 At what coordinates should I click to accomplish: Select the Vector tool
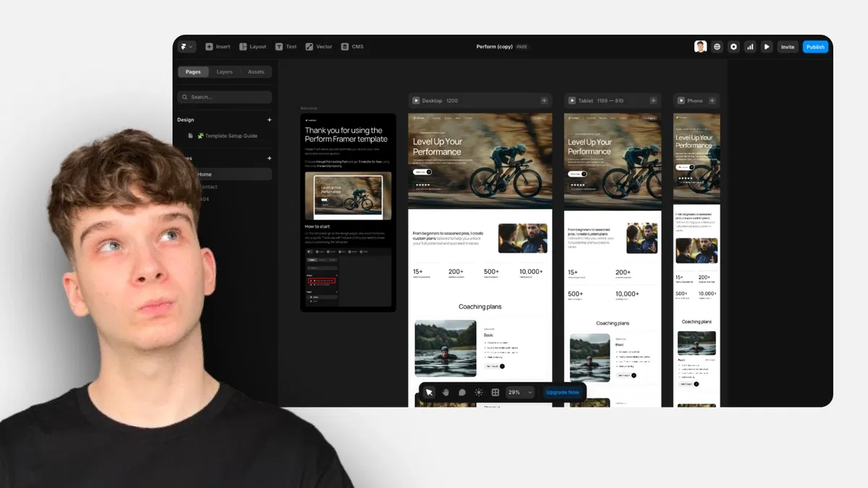point(318,46)
